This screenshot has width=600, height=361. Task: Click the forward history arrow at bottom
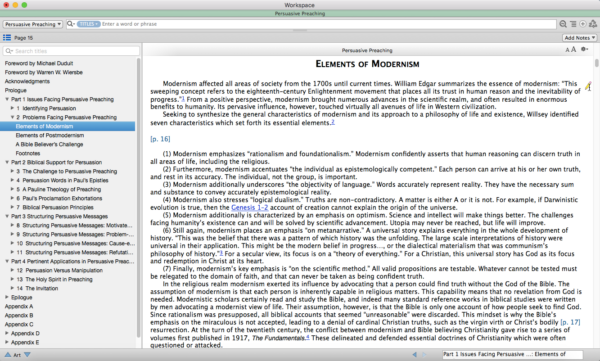coord(424,354)
